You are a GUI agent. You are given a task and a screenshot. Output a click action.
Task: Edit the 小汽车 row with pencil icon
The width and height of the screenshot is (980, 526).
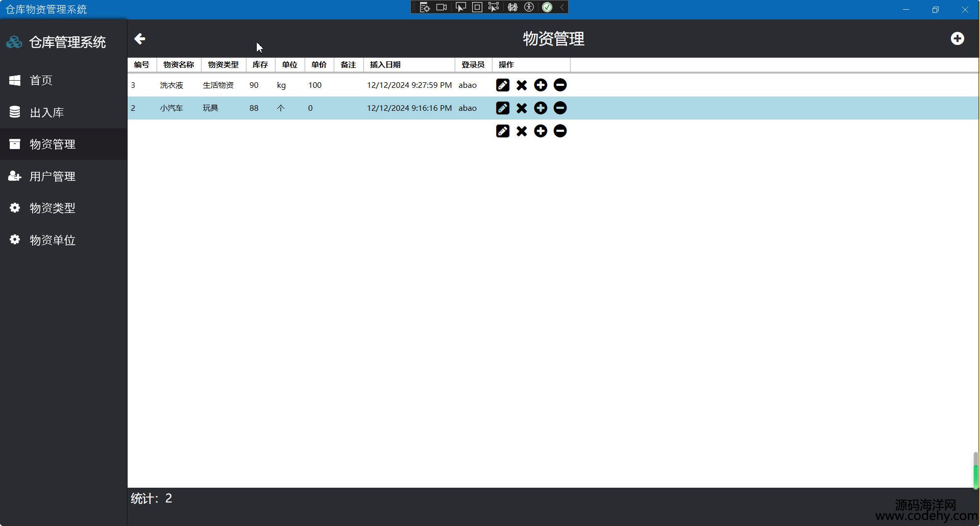502,108
